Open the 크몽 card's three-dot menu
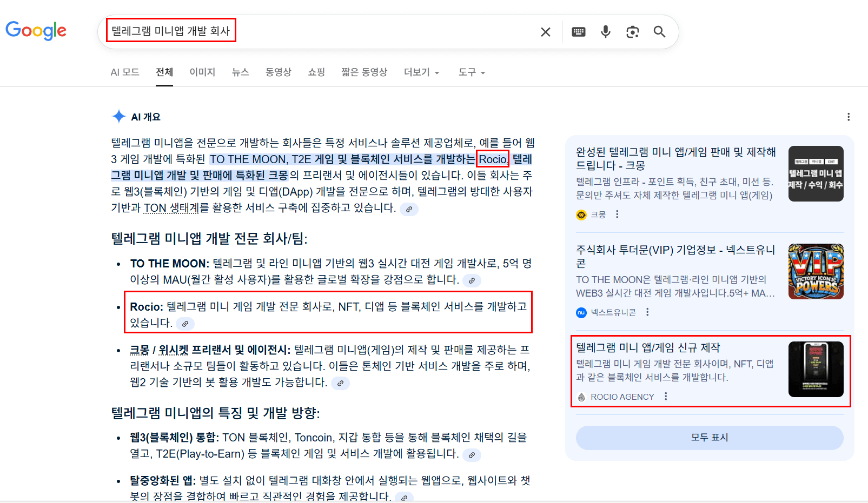This screenshot has height=503, width=868. (x=617, y=214)
